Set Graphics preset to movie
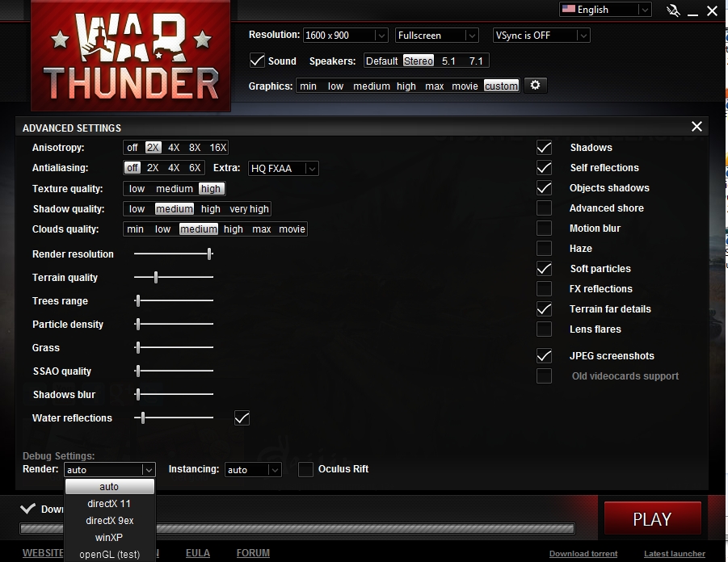 point(465,86)
